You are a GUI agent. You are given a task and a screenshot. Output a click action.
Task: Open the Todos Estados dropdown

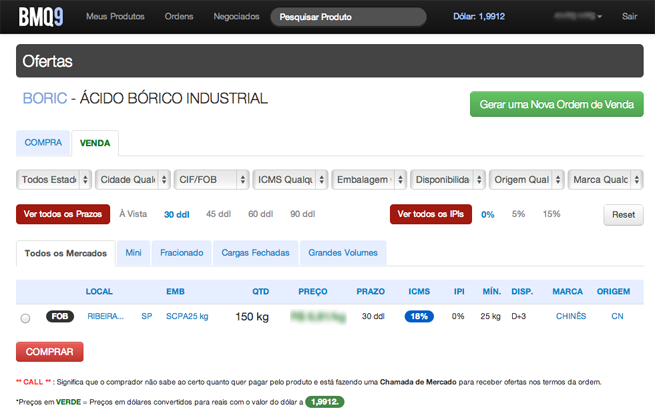tap(54, 180)
